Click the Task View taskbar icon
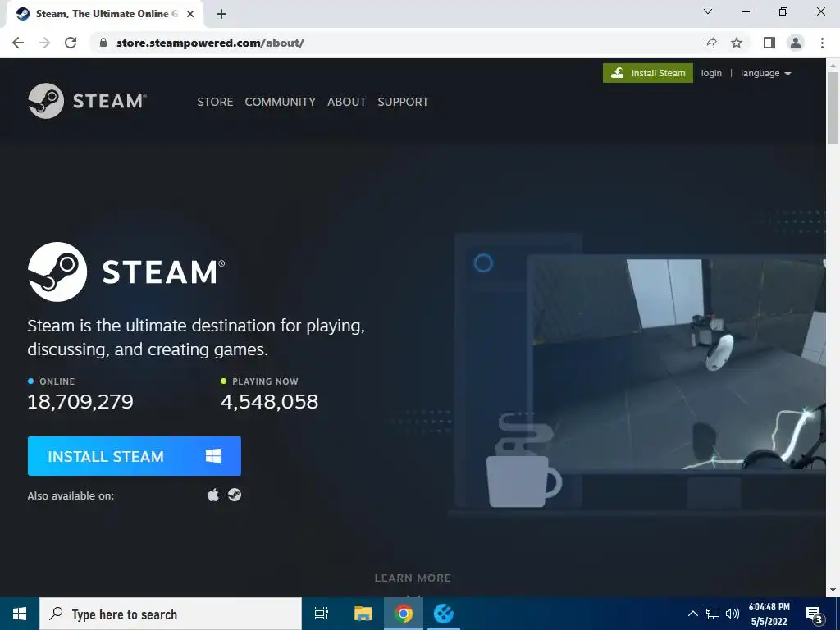The image size is (840, 630). 322,614
